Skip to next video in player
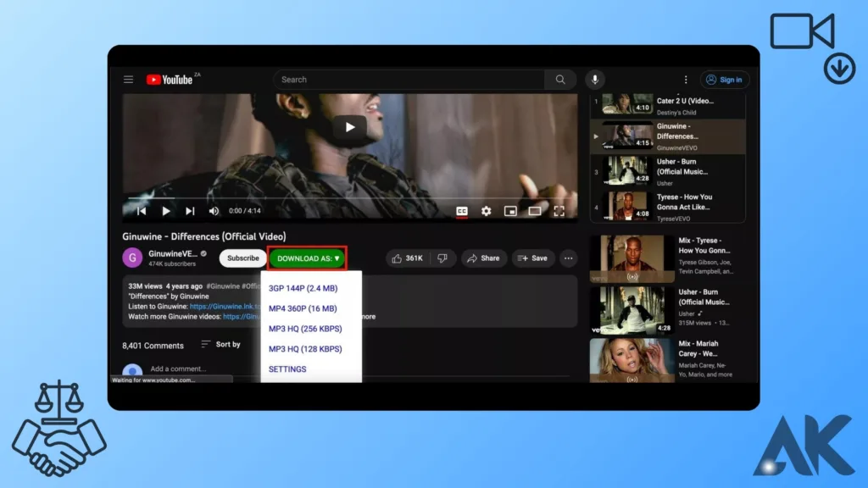The image size is (868, 488). tap(190, 211)
